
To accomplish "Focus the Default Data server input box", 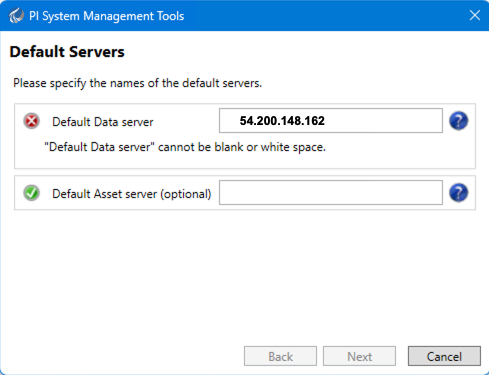I will 331,120.
